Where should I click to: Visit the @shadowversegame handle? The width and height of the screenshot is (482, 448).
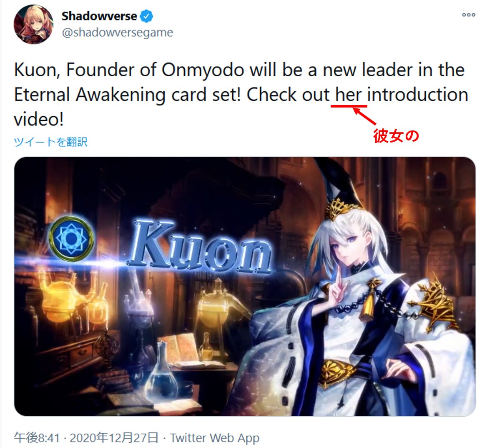point(118,32)
